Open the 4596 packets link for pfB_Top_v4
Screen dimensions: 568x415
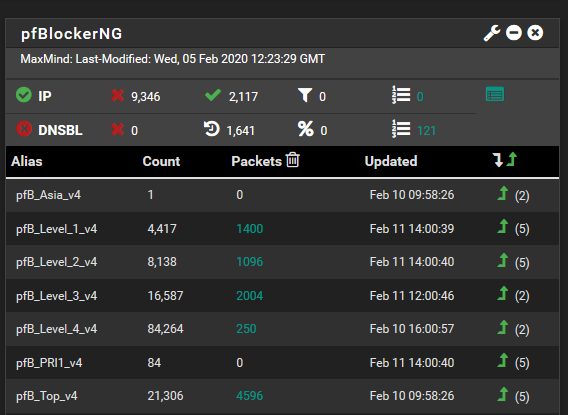coord(250,396)
